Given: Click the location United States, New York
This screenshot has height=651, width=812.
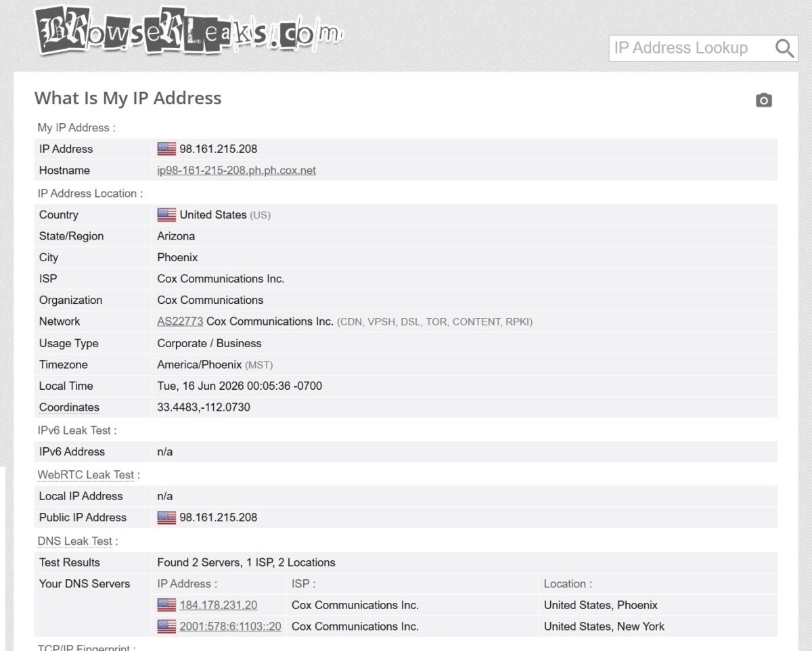Looking at the screenshot, I should coord(604,627).
